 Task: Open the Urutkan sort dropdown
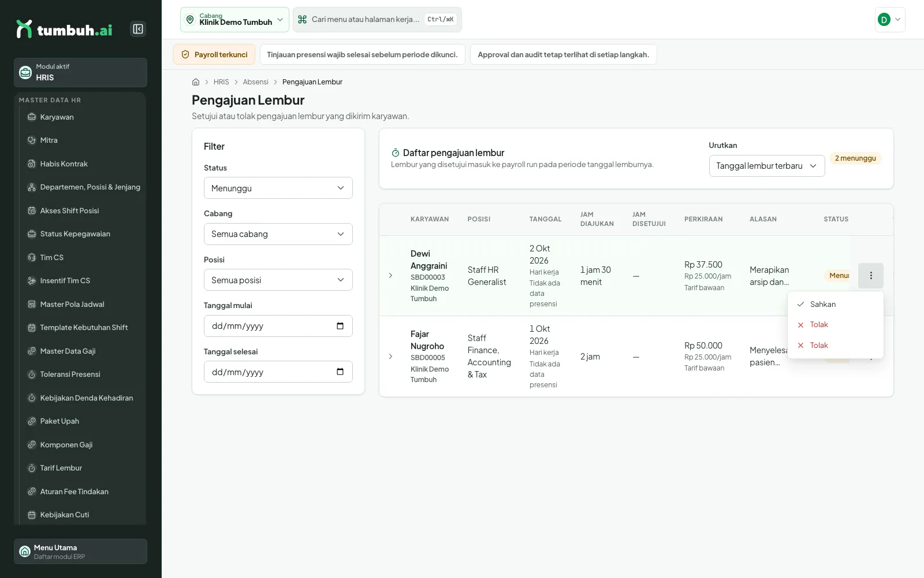click(767, 166)
